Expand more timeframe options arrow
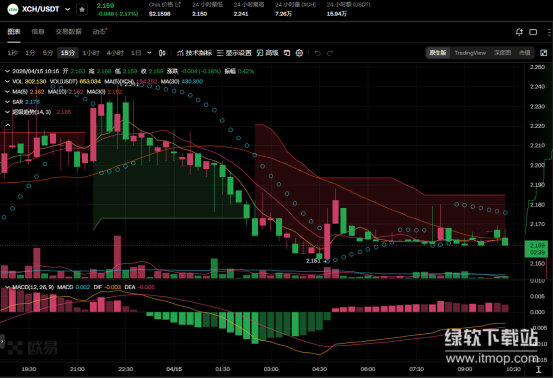This screenshot has width=553, height=378. 149,53
